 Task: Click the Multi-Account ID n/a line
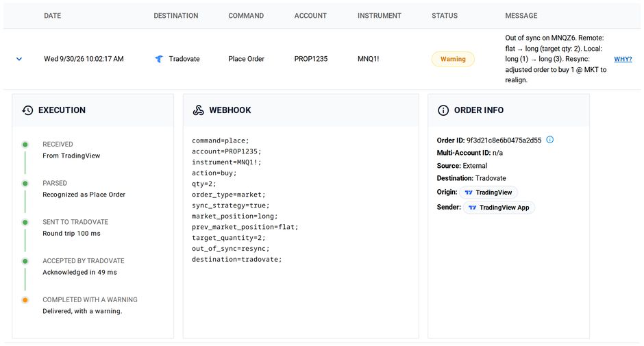pos(469,153)
